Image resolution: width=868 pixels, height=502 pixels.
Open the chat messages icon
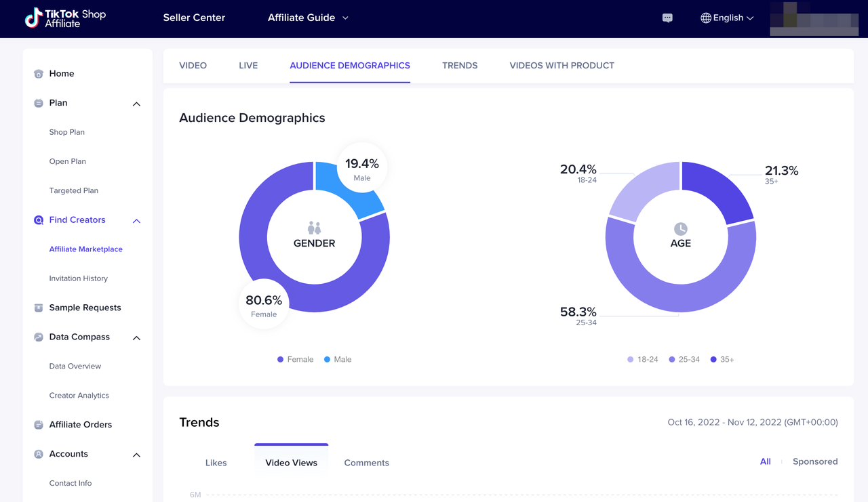coord(667,18)
